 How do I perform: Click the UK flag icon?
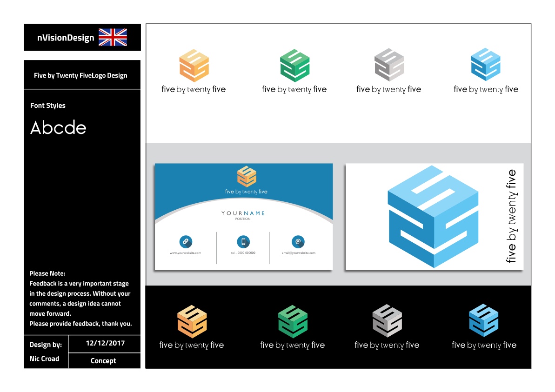pyautogui.click(x=113, y=37)
